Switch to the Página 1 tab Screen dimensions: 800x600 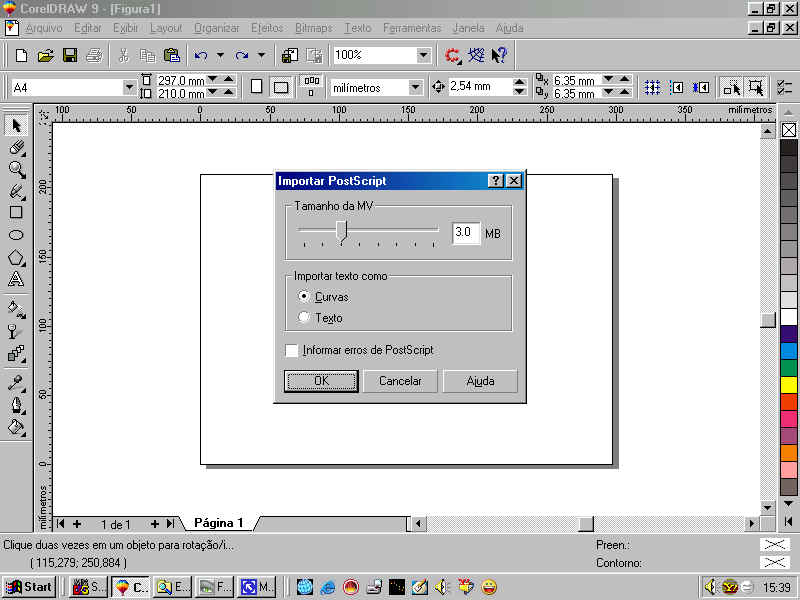click(x=219, y=522)
